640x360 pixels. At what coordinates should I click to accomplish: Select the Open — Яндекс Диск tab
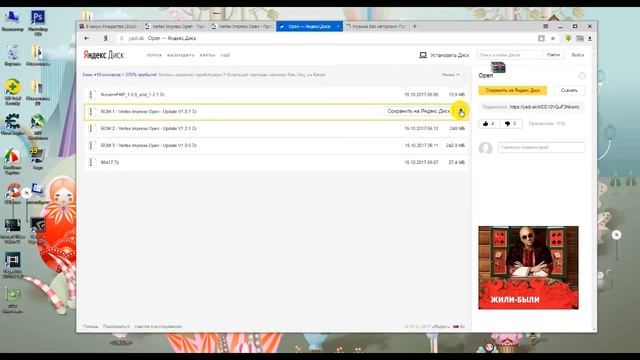coord(309,26)
